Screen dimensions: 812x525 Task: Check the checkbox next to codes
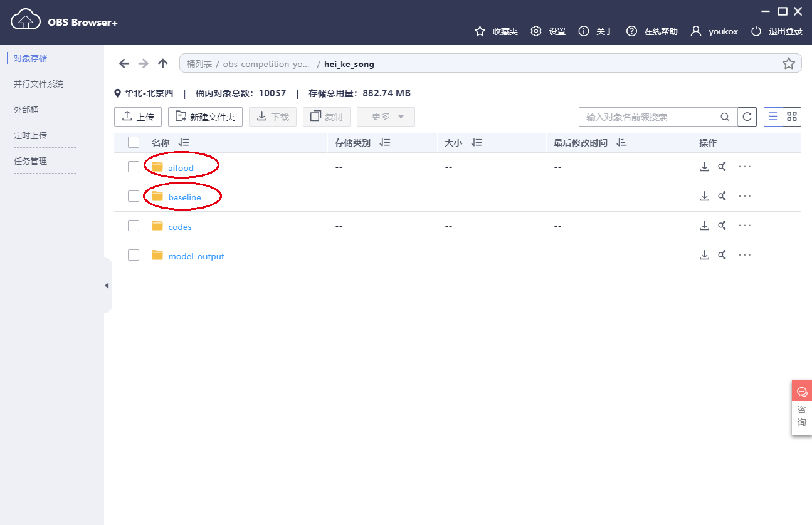pyautogui.click(x=134, y=225)
